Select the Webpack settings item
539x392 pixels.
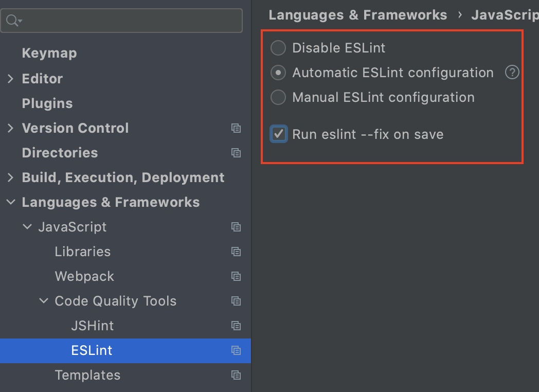[x=84, y=276]
